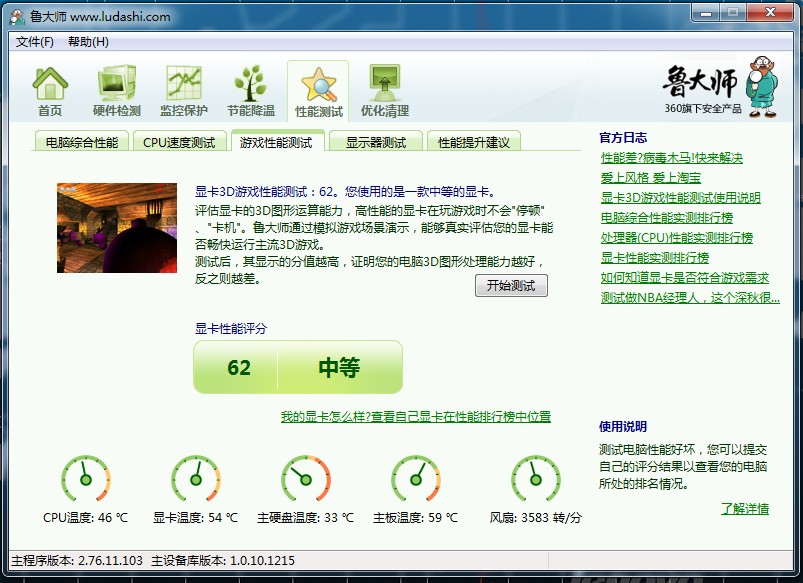
Task: Click the 360旗下安全产品 caption
Action: pyautogui.click(x=703, y=109)
